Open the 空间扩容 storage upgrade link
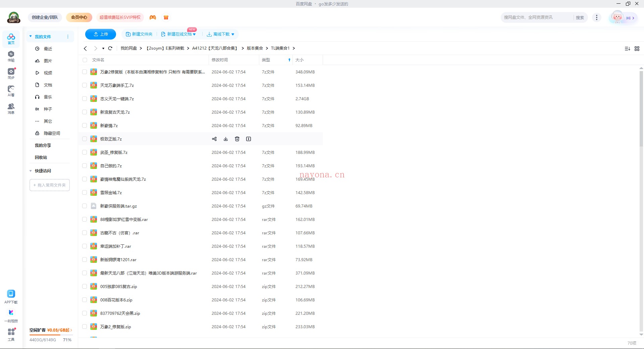644x349 pixels. tap(51, 330)
